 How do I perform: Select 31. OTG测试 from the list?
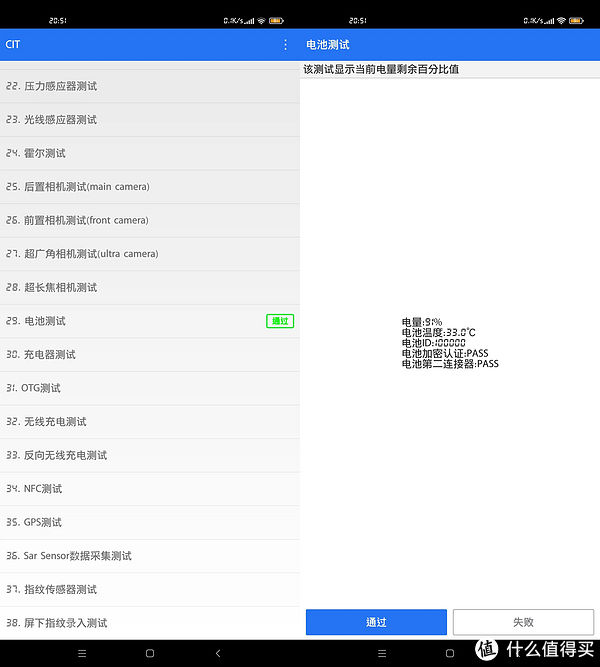coord(150,388)
